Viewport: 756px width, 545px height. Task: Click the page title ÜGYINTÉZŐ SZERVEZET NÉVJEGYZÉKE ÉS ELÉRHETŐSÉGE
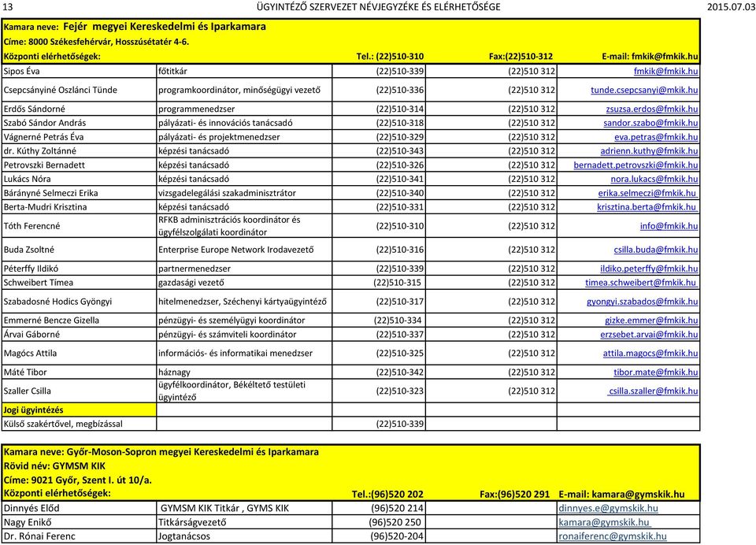point(379,7)
